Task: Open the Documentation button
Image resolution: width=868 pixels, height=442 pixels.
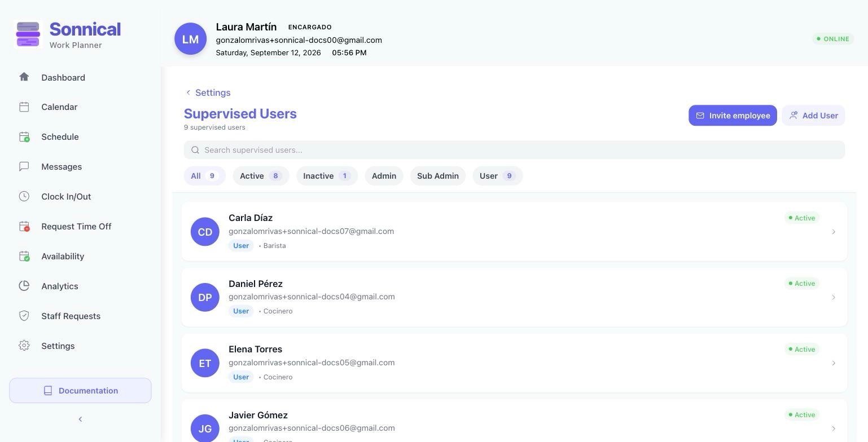Action: [x=80, y=391]
